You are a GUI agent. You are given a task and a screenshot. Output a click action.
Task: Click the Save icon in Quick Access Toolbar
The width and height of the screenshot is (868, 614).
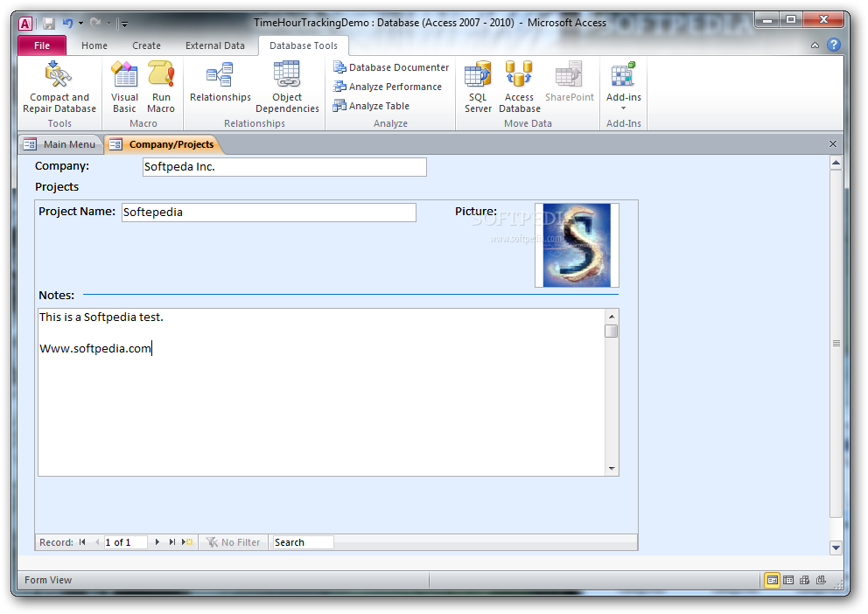(x=49, y=24)
